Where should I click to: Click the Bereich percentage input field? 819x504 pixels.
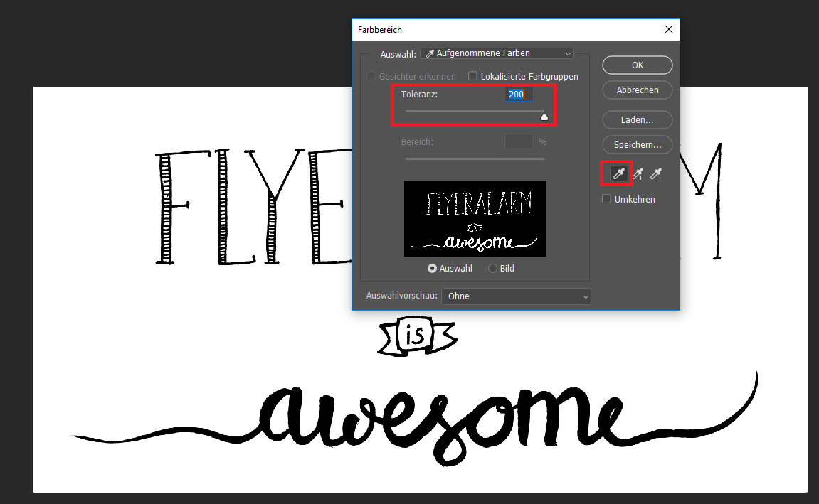(519, 142)
